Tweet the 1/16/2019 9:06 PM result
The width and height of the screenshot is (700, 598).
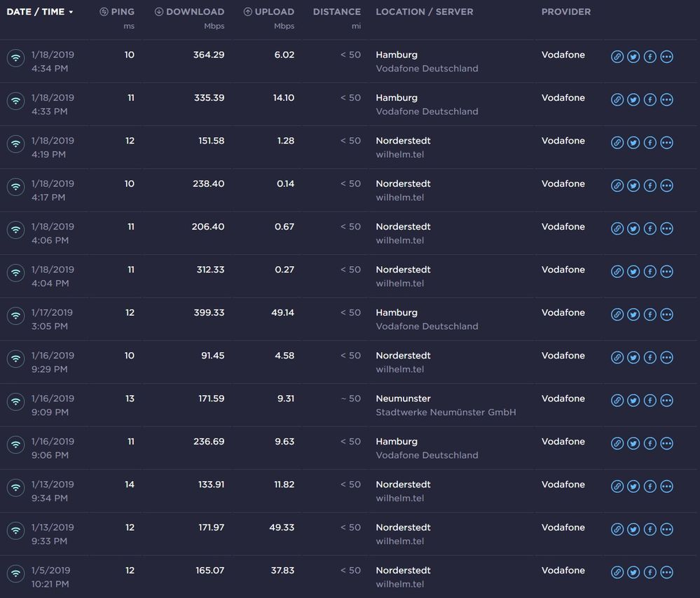633,443
